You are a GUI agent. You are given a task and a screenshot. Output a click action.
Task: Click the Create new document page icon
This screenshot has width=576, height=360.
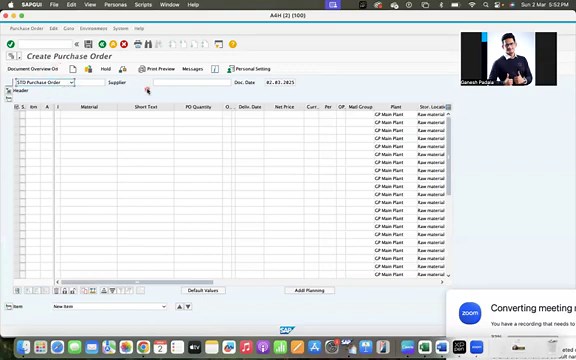click(73, 69)
